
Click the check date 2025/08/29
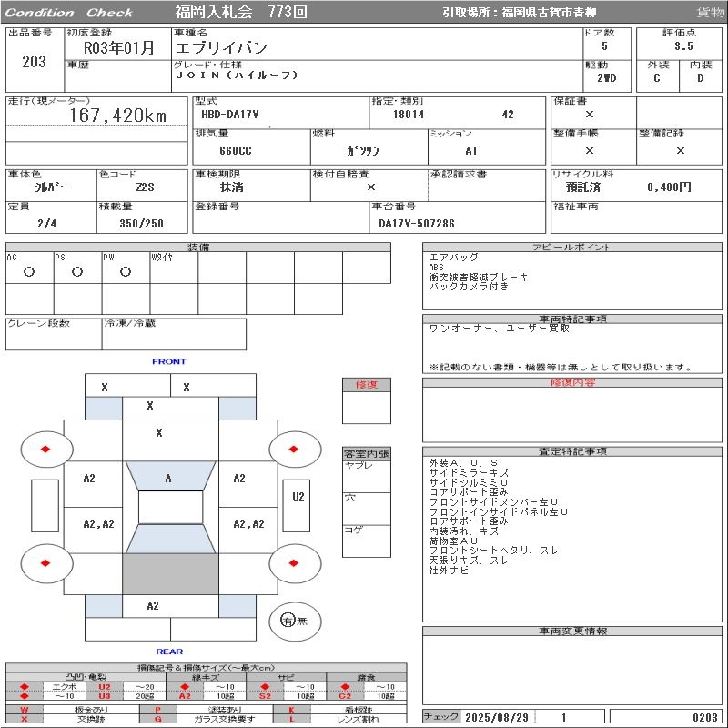point(497,717)
